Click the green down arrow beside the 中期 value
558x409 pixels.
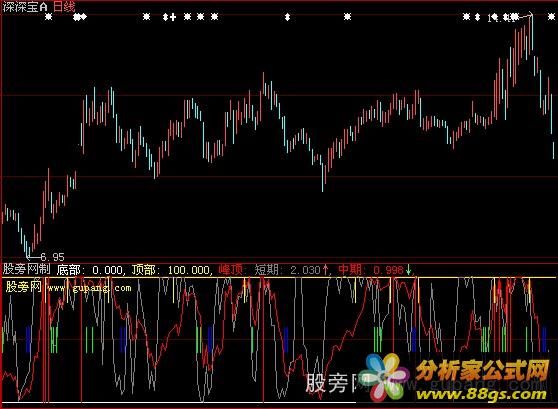pos(409,269)
